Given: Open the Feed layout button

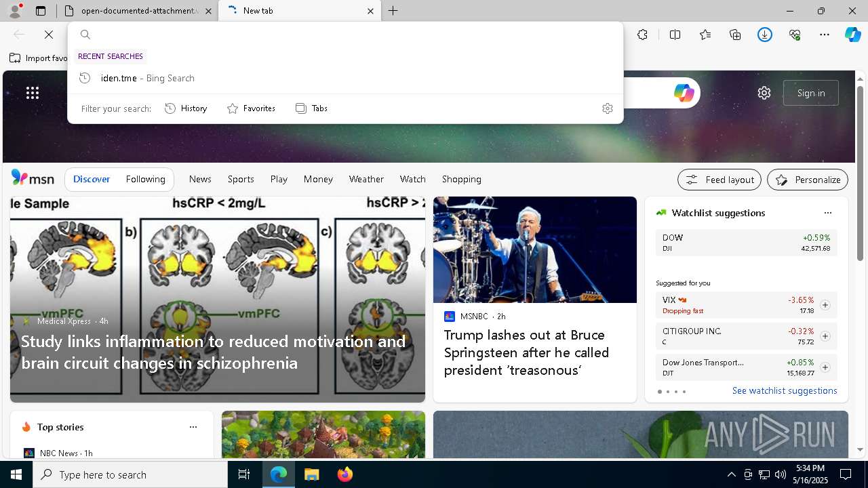Looking at the screenshot, I should pyautogui.click(x=719, y=180).
